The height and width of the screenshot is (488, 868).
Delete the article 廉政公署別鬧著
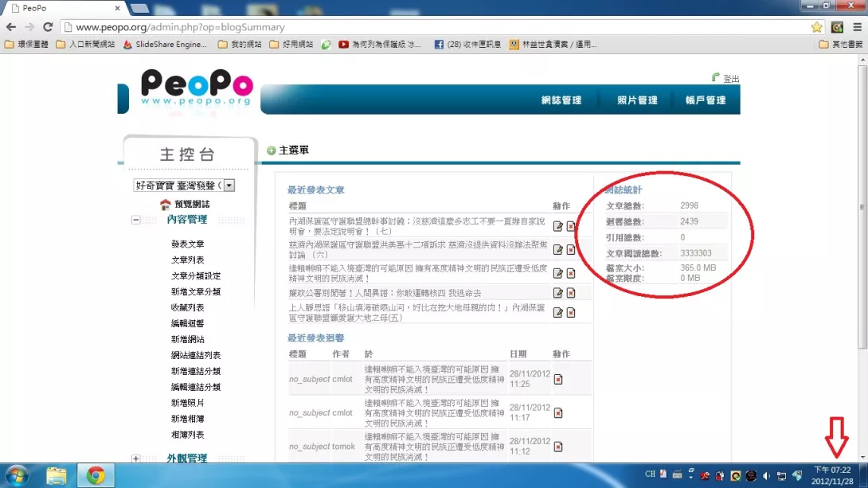coord(571,293)
